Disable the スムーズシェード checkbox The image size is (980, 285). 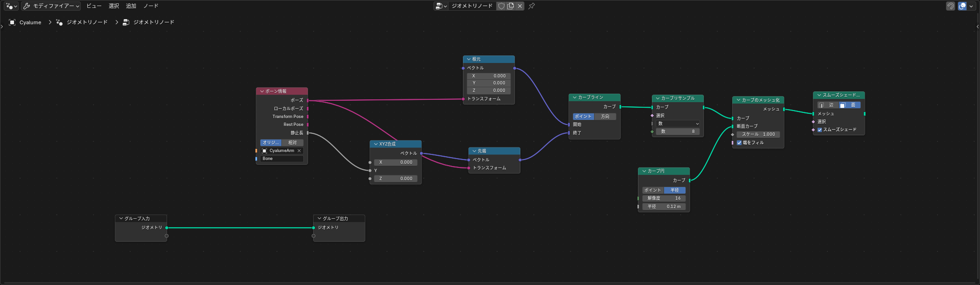pyautogui.click(x=820, y=130)
